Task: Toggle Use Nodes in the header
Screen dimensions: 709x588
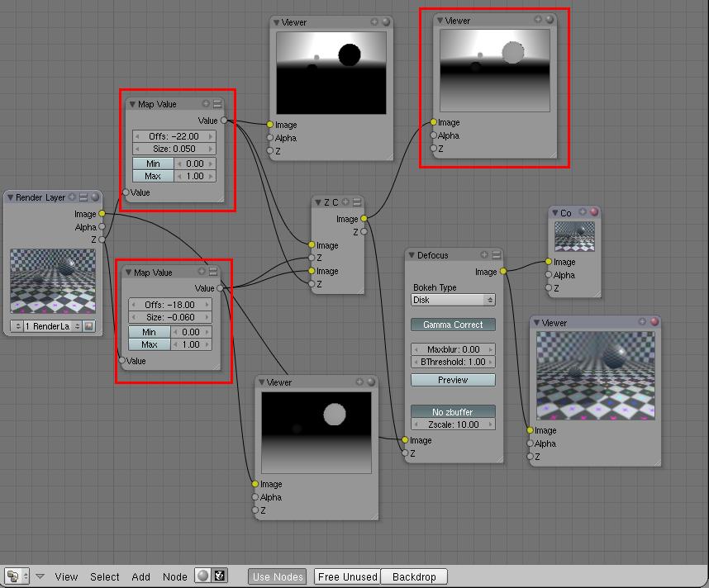Action: (278, 576)
